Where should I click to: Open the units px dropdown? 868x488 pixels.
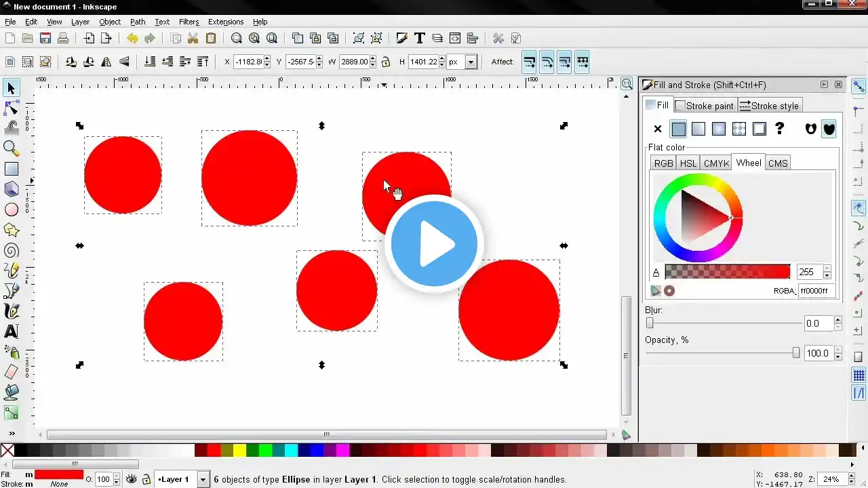point(470,62)
